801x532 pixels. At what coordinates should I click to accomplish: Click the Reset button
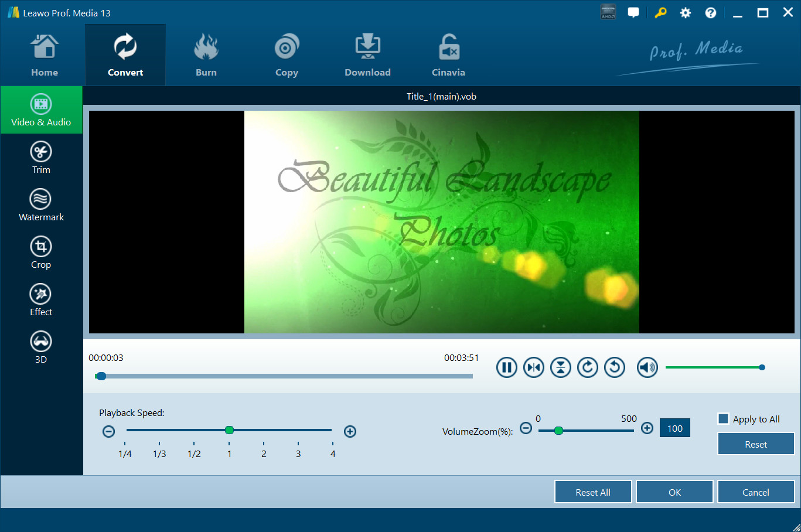click(755, 444)
